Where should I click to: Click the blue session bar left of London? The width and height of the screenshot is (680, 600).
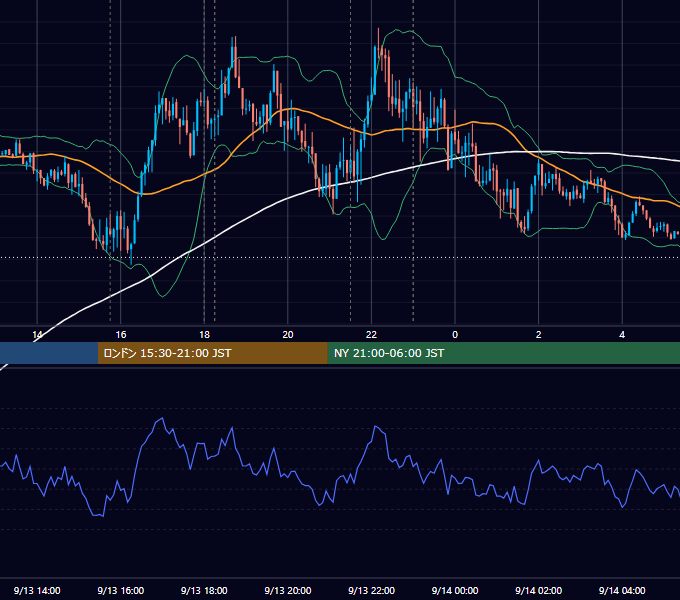click(x=49, y=353)
